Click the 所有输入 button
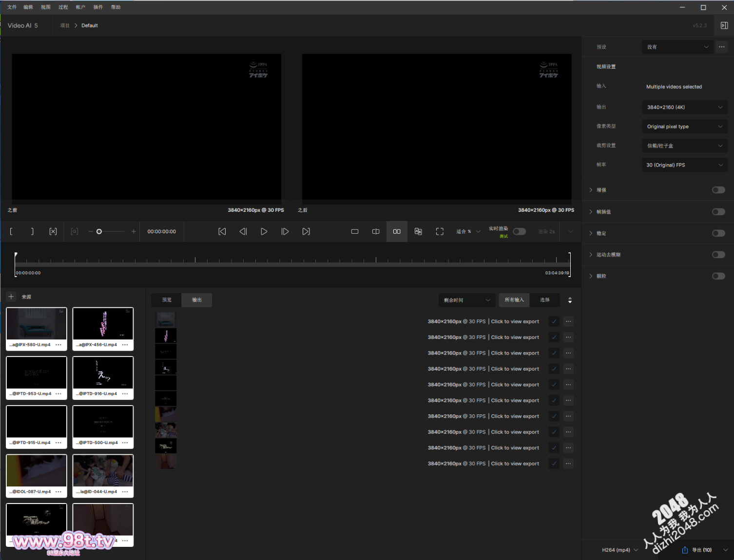This screenshot has width=734, height=560. (514, 300)
